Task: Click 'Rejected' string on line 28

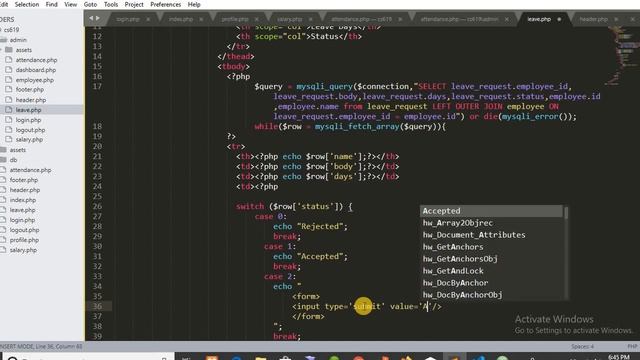Action: click(320, 227)
